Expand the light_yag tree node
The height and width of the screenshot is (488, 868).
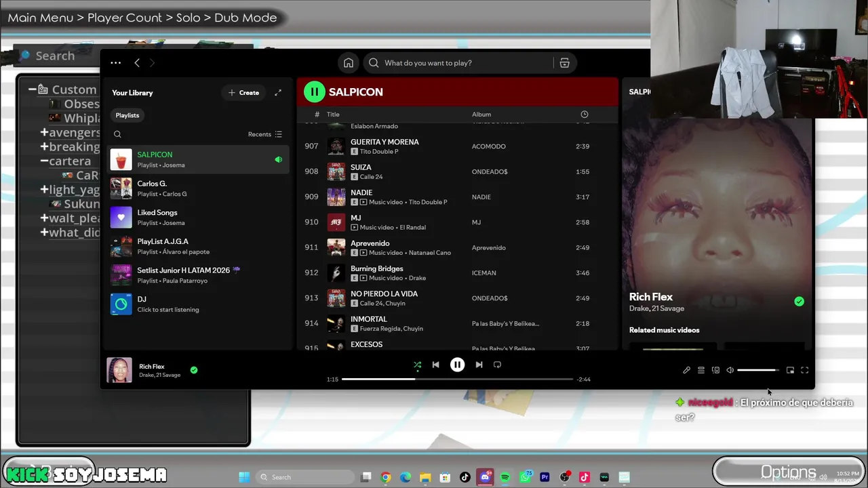[x=44, y=190]
